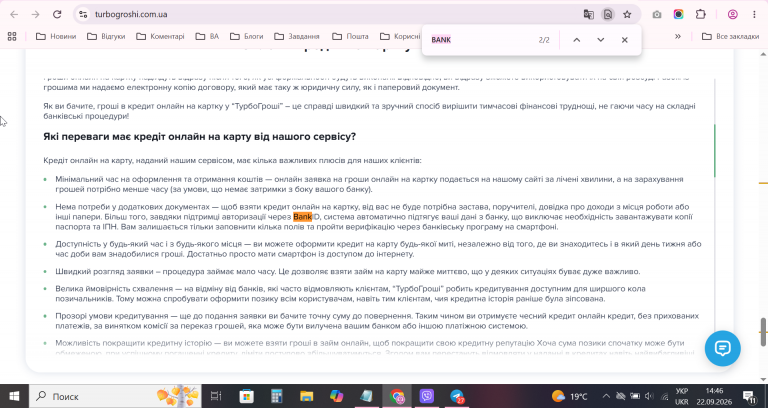Go forward with the arrow icon

coord(36,14)
